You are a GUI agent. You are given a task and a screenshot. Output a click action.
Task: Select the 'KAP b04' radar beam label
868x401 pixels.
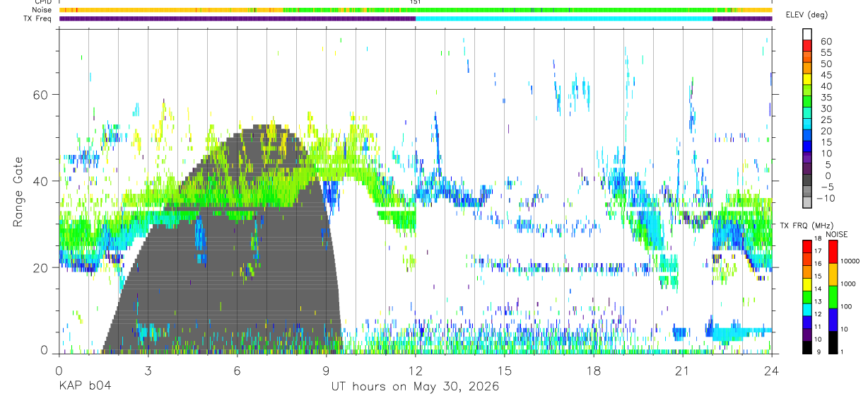(x=84, y=387)
